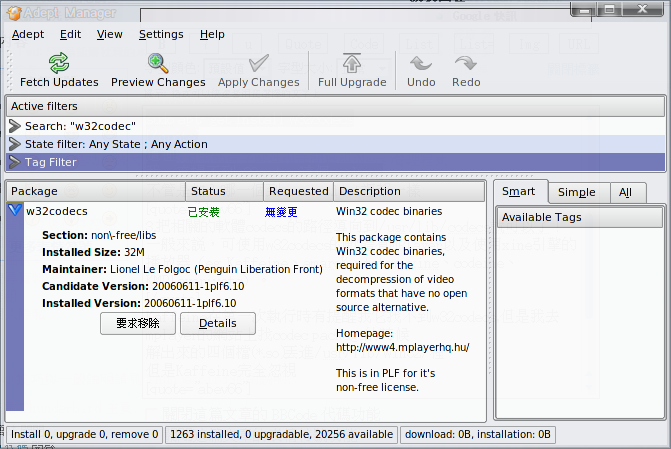Switch to the Smart tags tab
This screenshot has height=449, width=671.
pyautogui.click(x=520, y=191)
